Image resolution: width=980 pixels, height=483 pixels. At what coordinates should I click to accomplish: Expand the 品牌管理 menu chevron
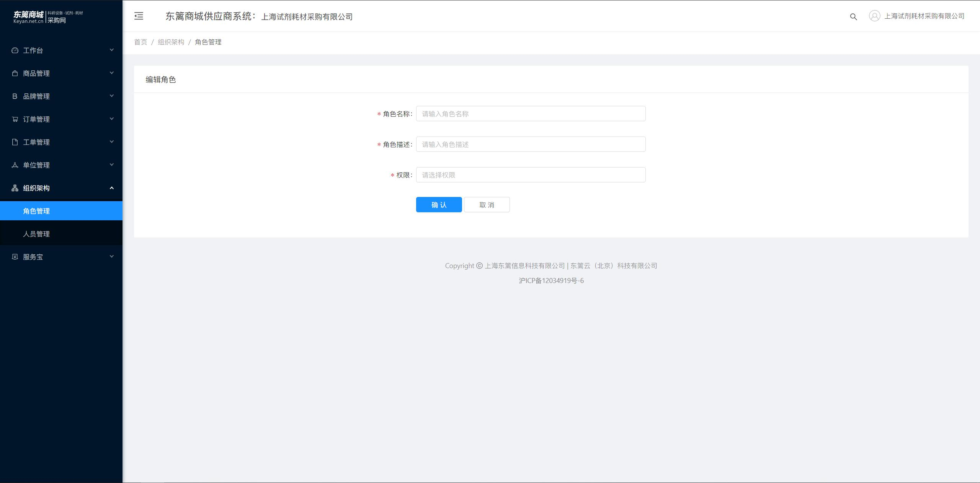112,96
